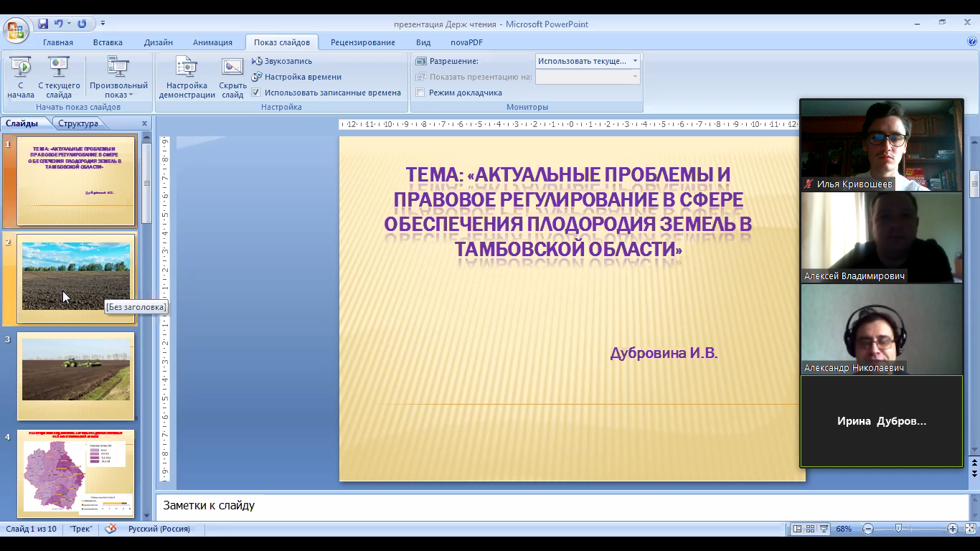
Task: Click into the Заметки к слайду notes field
Action: coord(562,506)
